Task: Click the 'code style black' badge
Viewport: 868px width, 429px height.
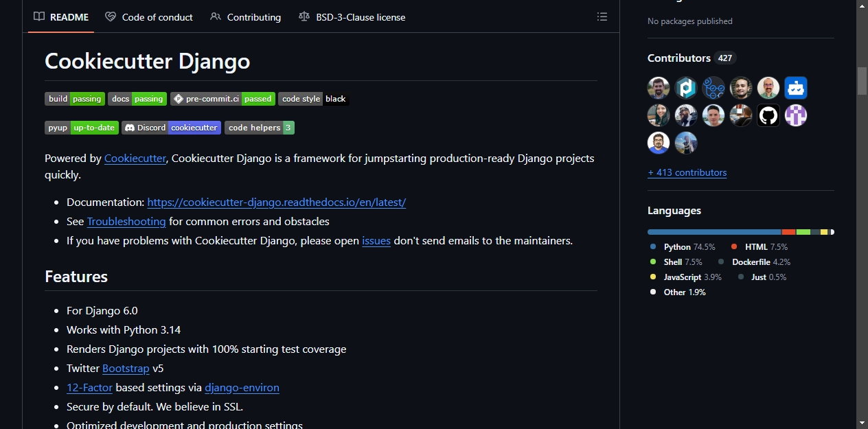Action: click(314, 99)
